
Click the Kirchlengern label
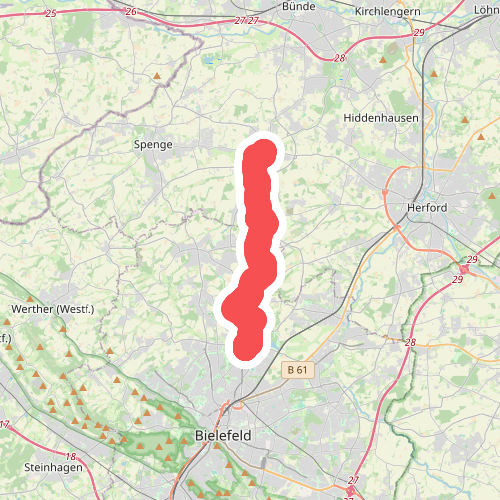pos(388,11)
